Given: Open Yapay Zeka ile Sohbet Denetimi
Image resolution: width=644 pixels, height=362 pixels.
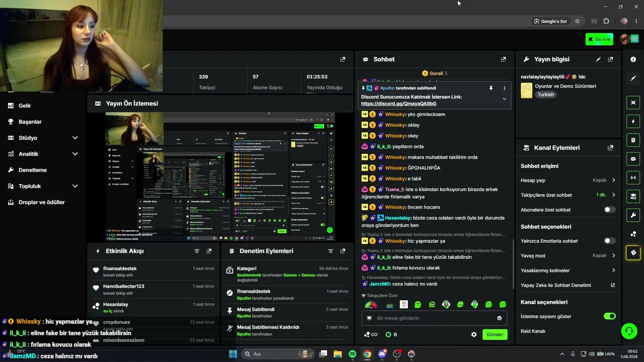Looking at the screenshot, I should pos(568,285).
